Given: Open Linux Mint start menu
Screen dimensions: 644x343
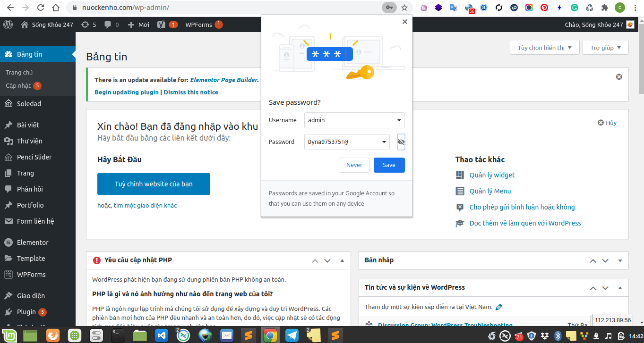Looking at the screenshot, I should (10, 335).
